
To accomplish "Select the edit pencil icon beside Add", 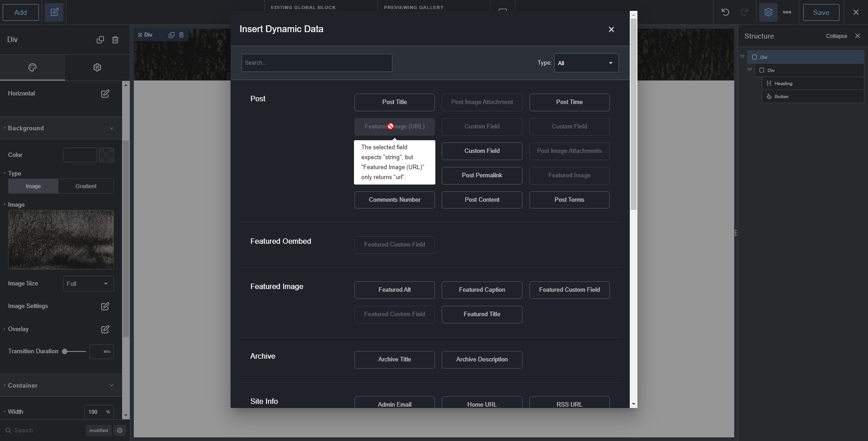I will click(54, 12).
